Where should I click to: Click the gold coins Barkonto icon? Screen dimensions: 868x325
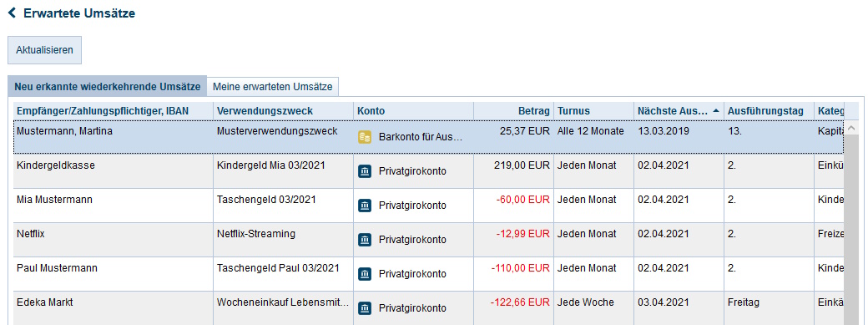[364, 137]
